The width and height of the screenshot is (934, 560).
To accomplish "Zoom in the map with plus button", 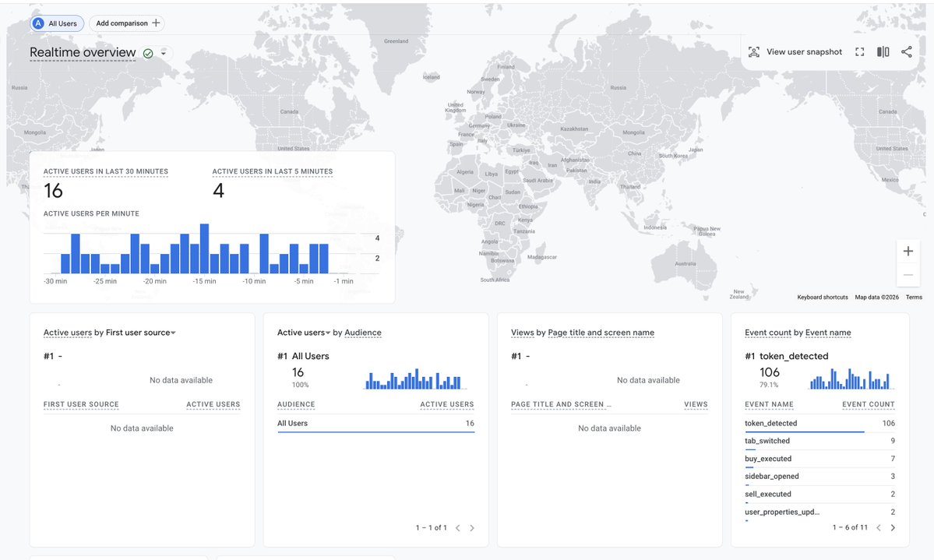I will pyautogui.click(x=908, y=251).
